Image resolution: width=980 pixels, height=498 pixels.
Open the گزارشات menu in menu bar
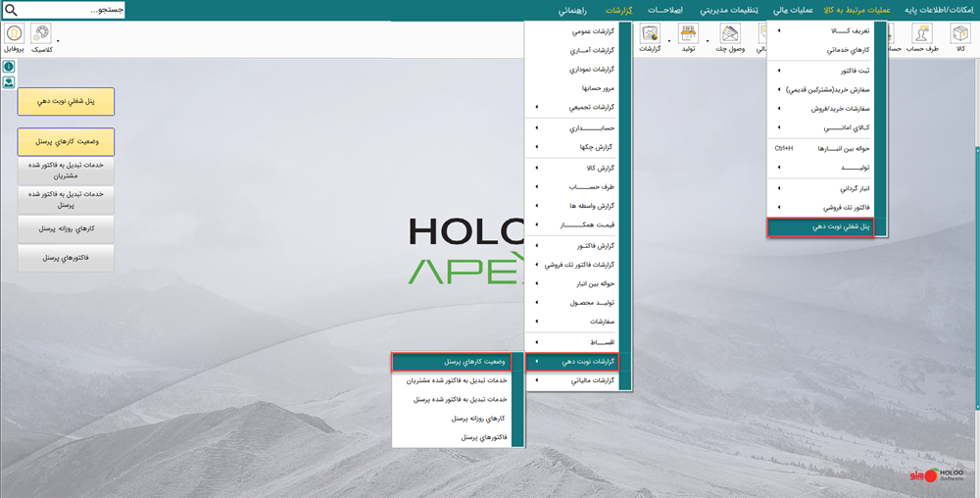pyautogui.click(x=619, y=11)
